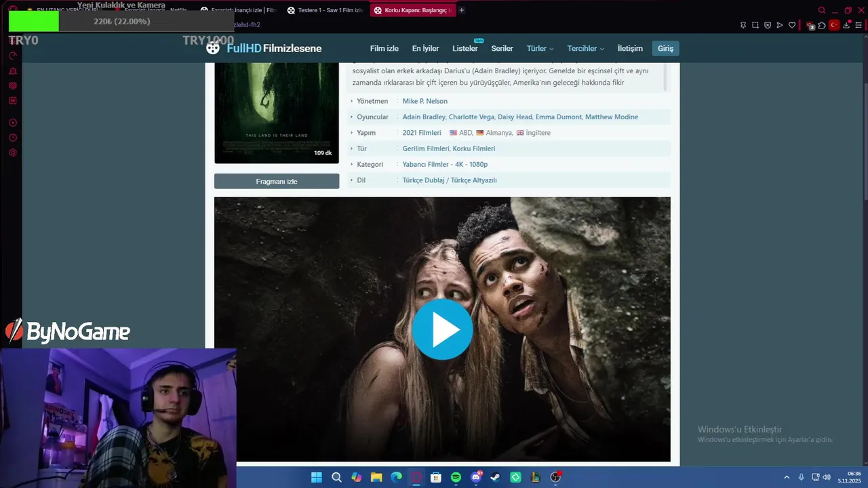Open the Listeler menu item
This screenshot has width=868, height=488.
(x=465, y=48)
